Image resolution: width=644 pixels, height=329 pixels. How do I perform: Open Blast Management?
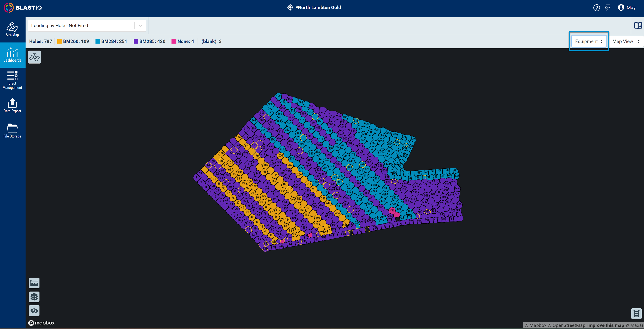click(x=12, y=80)
